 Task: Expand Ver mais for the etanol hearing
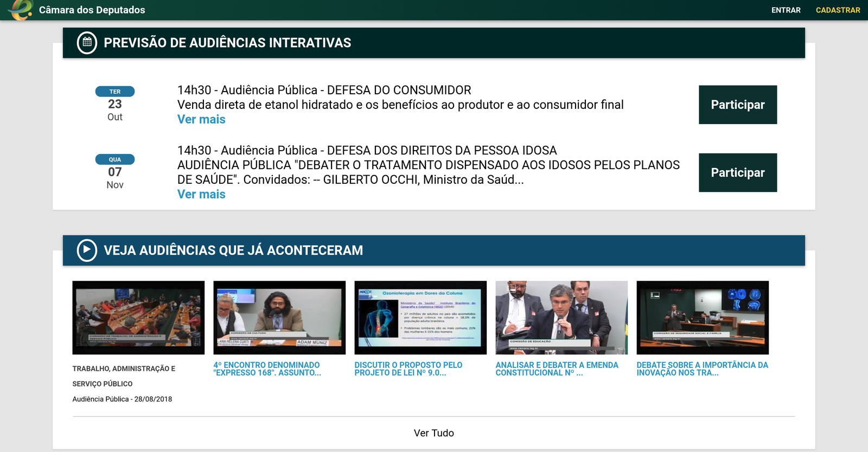click(201, 120)
